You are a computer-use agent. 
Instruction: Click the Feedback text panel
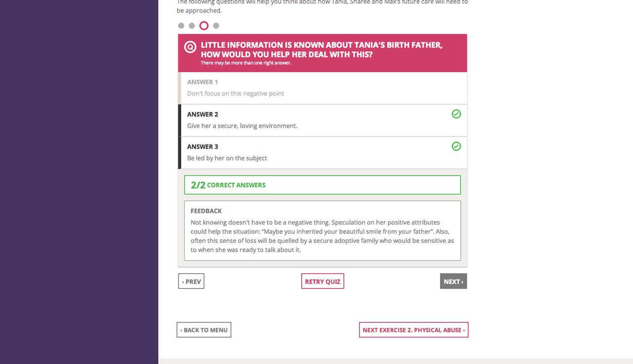tap(322, 231)
